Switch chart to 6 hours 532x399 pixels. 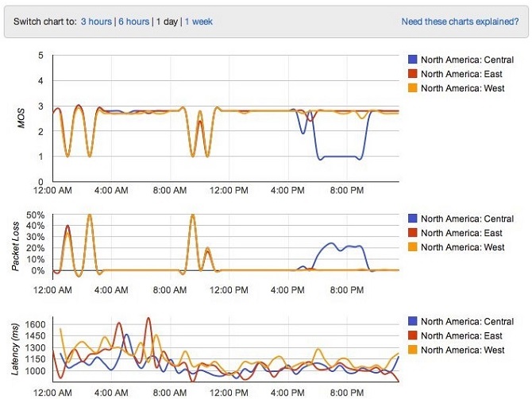134,21
